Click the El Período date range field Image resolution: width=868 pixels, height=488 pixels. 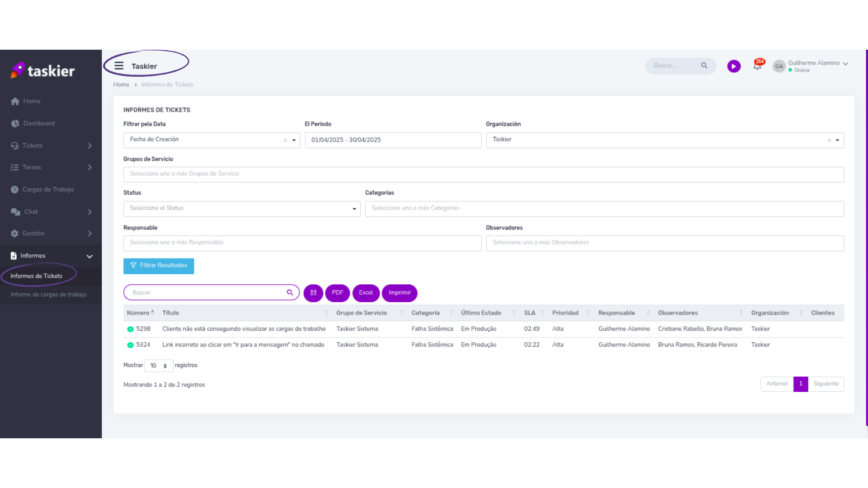pos(392,140)
